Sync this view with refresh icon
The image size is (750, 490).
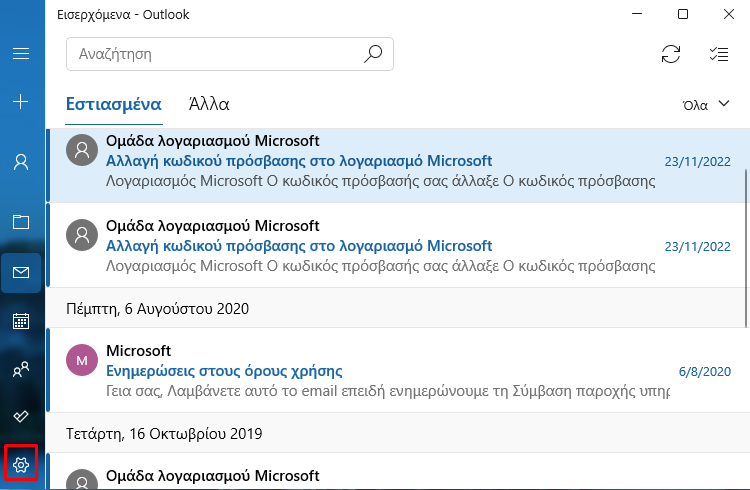(671, 54)
